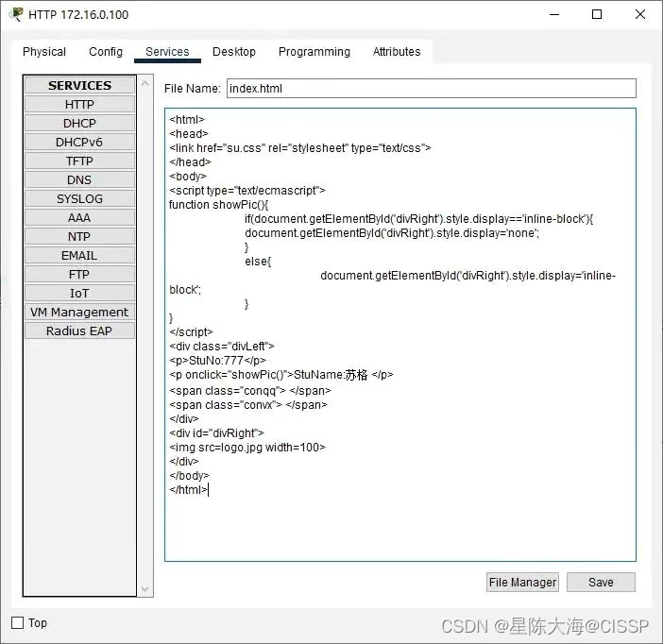Open the File Manager
This screenshot has height=644, width=663.
click(x=522, y=583)
